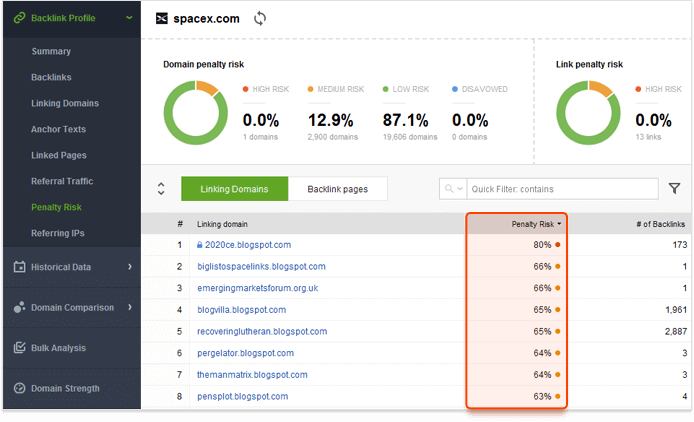The image size is (694, 422).
Task: Open the emergingmarketsforum.org.uk link
Action: (258, 288)
